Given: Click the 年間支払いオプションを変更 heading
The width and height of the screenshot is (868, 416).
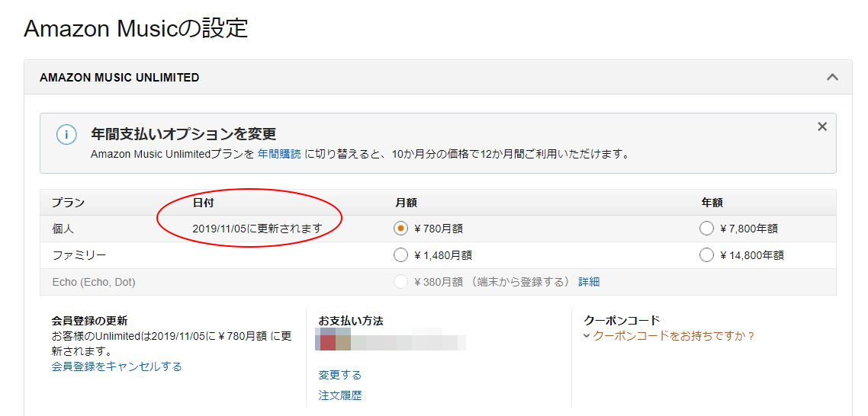Looking at the screenshot, I should pos(183,134).
